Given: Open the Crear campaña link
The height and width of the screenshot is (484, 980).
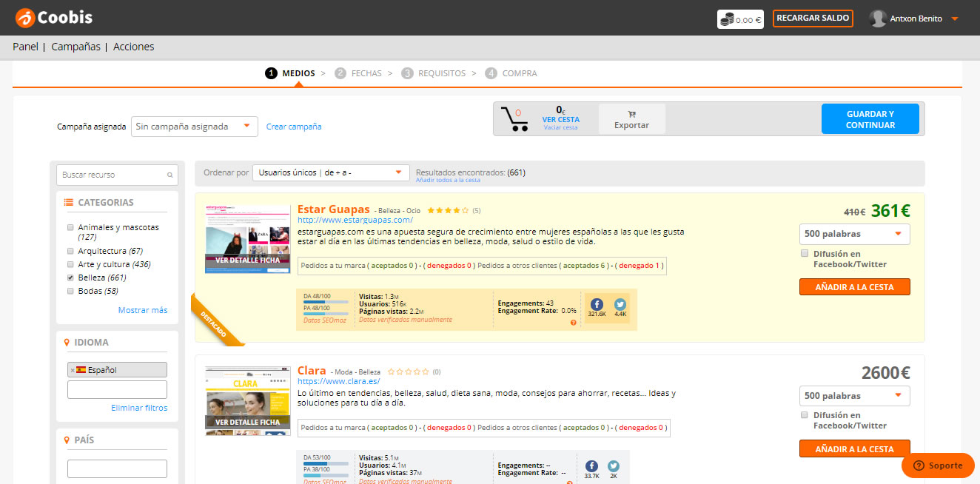Looking at the screenshot, I should pyautogui.click(x=294, y=126).
